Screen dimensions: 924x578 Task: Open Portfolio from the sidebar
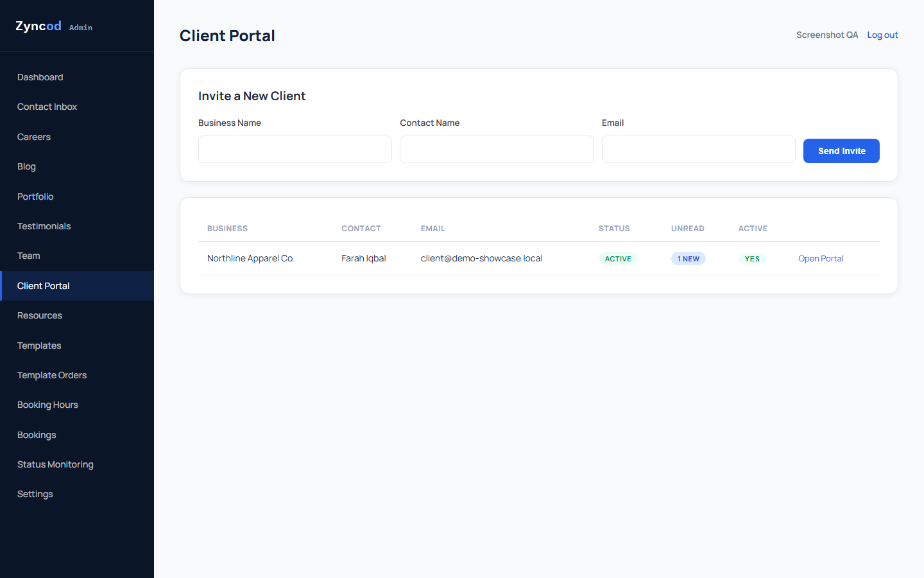click(77, 197)
